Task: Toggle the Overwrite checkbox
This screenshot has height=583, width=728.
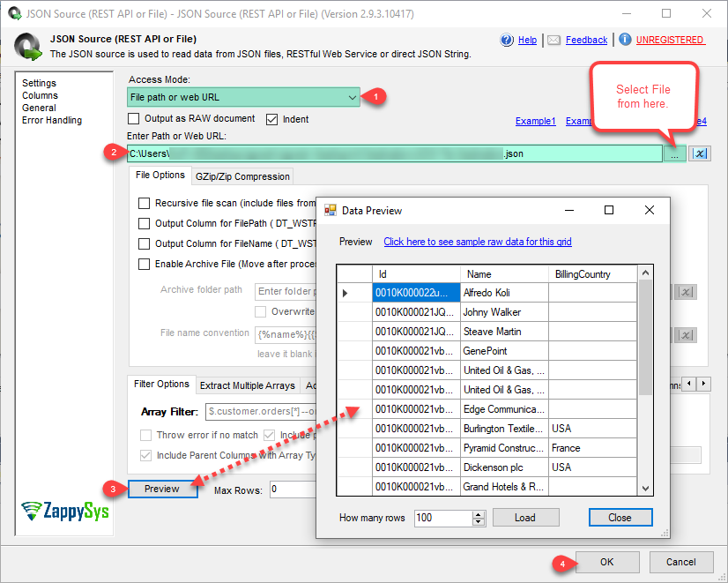Action: click(x=261, y=311)
